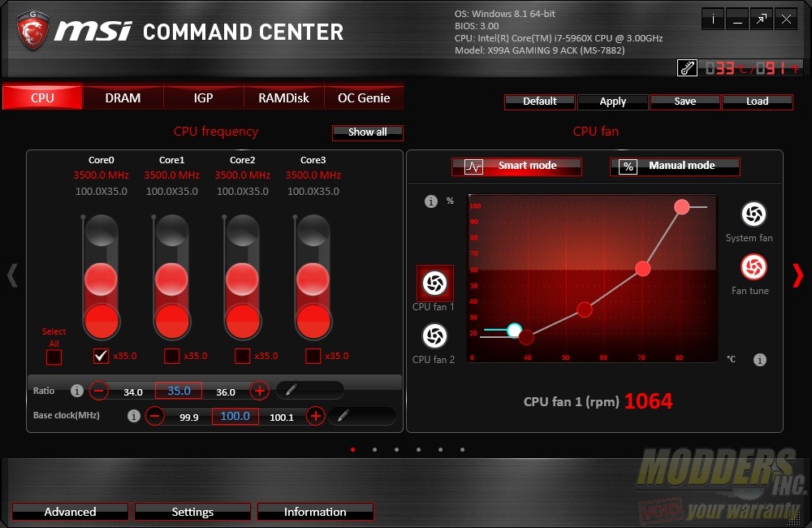Click the info icon next to Ratio
The width and height of the screenshot is (812, 528).
[76, 391]
